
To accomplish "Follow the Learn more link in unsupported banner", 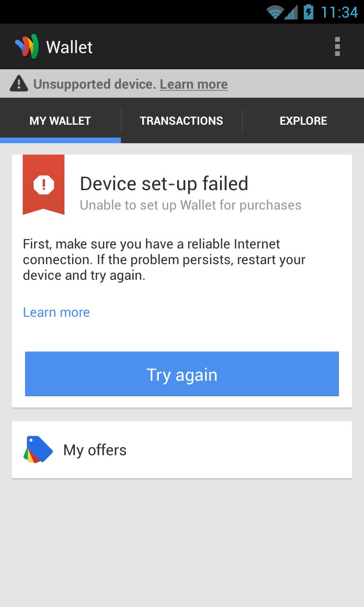I will pyautogui.click(x=194, y=84).
